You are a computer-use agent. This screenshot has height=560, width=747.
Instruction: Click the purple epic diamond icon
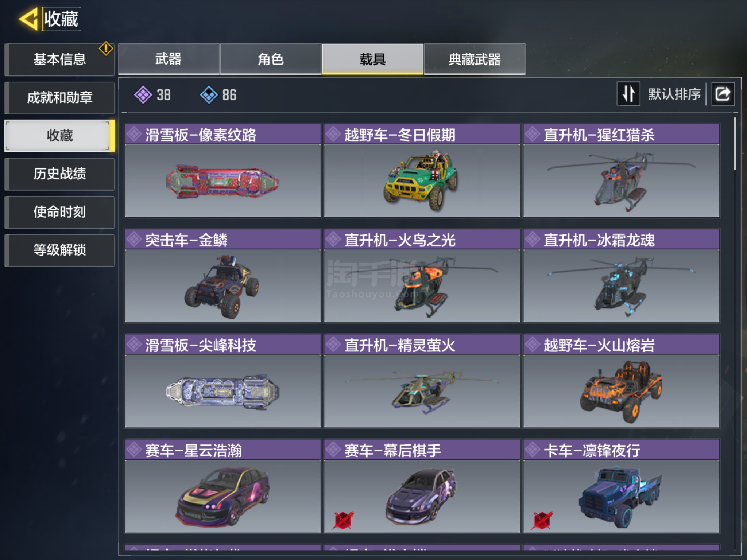coord(143,95)
